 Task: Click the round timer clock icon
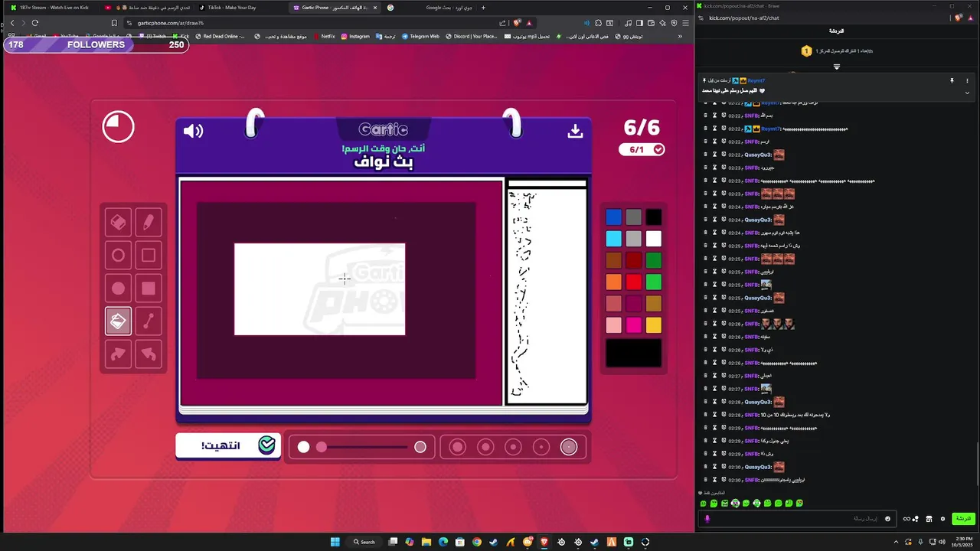(118, 127)
